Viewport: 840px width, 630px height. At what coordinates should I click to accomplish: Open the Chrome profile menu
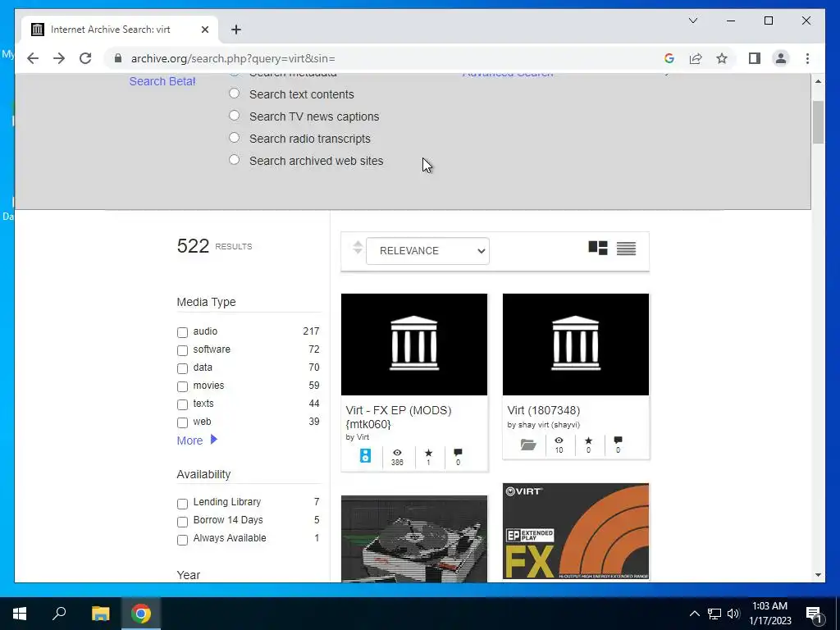click(x=781, y=58)
